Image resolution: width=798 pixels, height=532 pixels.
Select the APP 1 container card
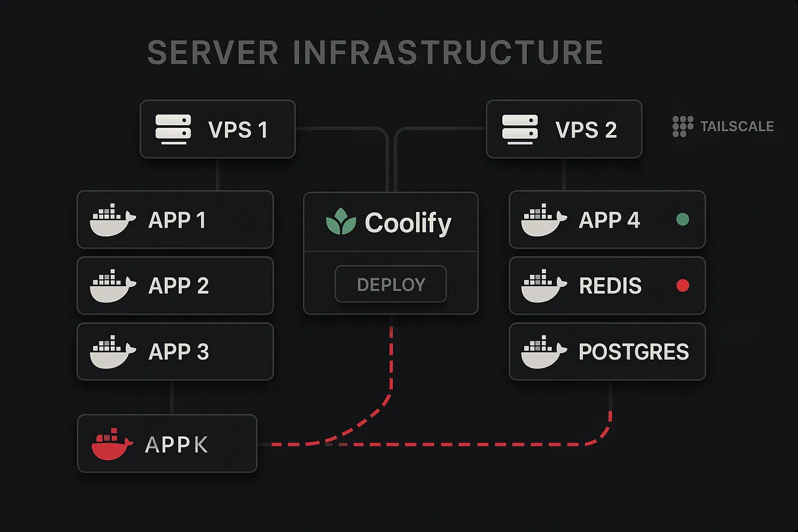pyautogui.click(x=175, y=219)
